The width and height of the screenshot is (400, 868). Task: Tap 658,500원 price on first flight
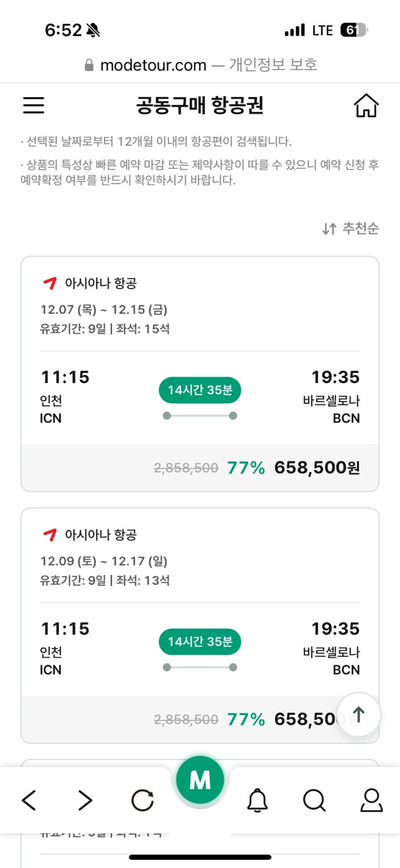[x=317, y=468]
